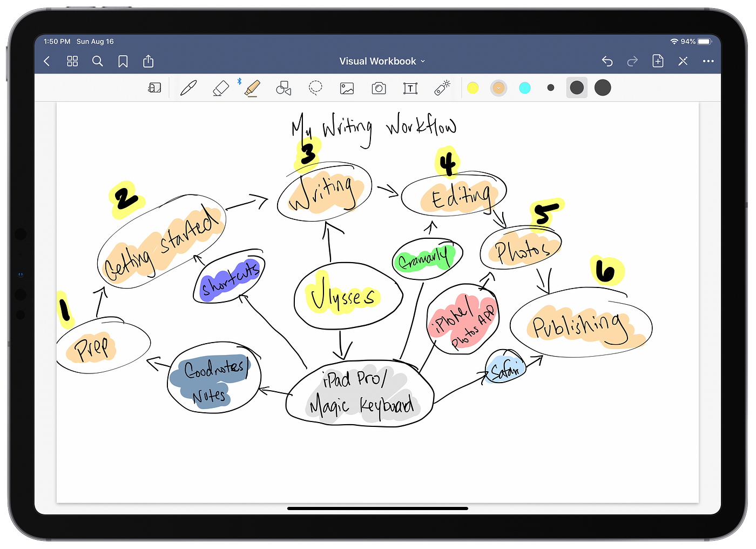Open the more options ellipsis menu
The height and width of the screenshot is (549, 756).
708,62
